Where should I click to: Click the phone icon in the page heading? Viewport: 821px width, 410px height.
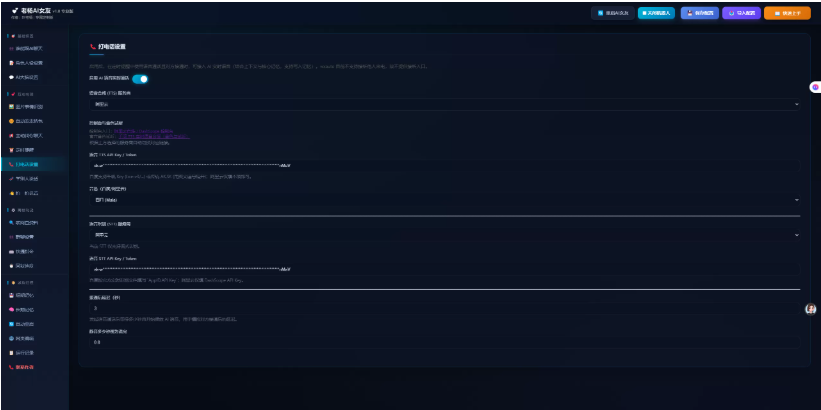[93, 47]
